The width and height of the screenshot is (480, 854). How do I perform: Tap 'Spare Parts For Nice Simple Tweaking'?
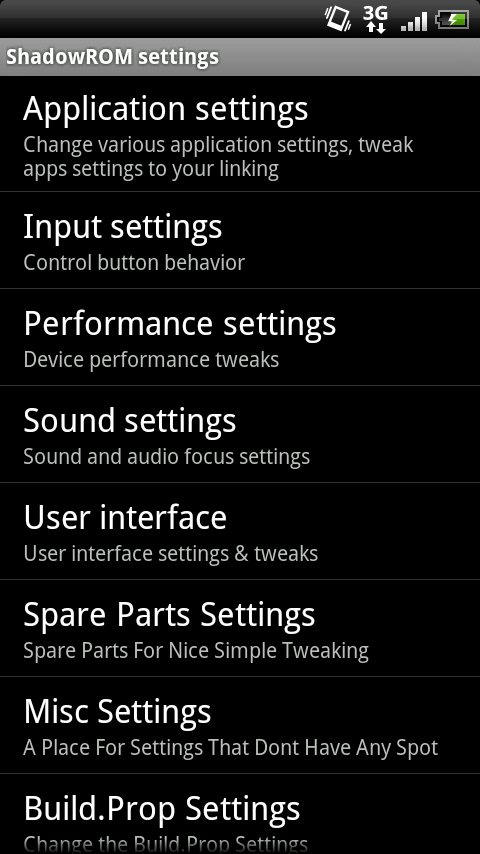click(x=196, y=650)
